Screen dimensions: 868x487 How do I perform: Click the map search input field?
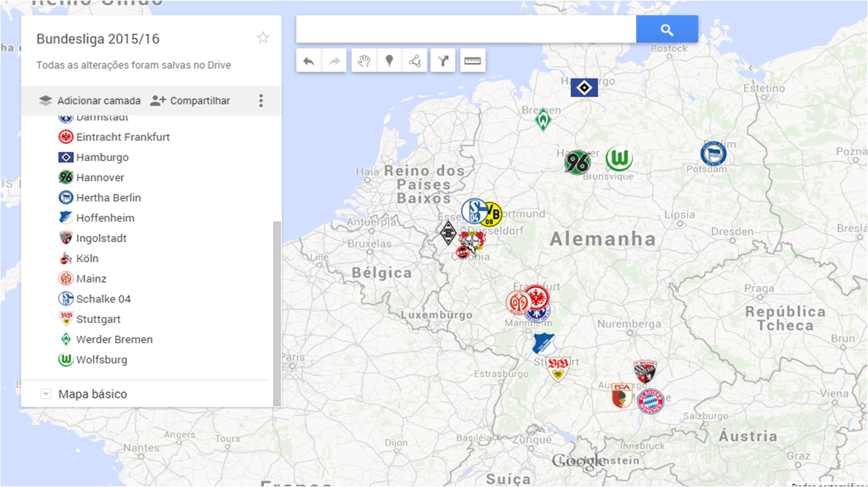coord(466,29)
